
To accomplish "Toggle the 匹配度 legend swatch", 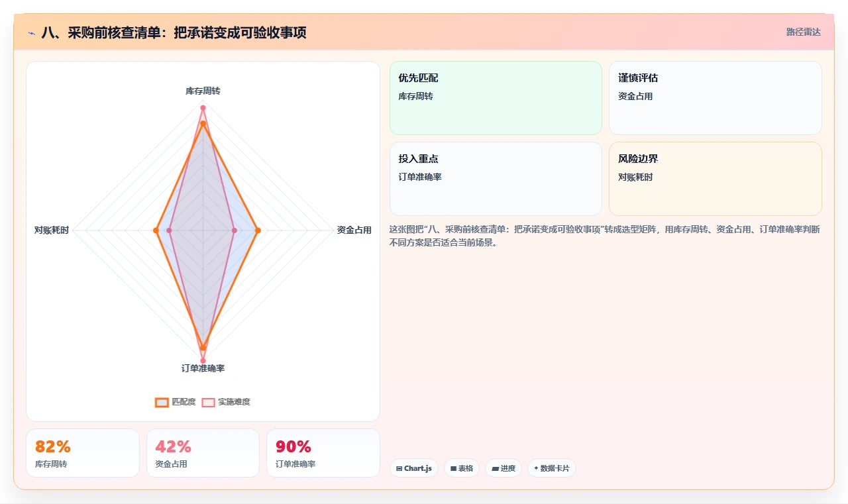I will tap(162, 402).
